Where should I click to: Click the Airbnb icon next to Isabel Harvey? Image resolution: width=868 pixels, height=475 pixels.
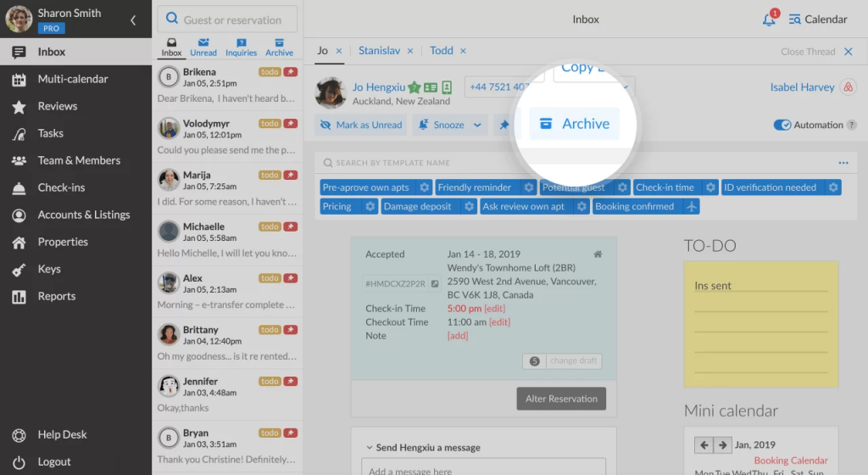click(848, 87)
